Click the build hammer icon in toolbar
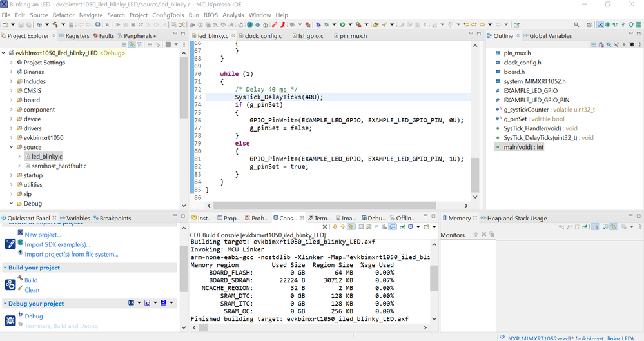This screenshot has height=341, width=644. (x=55, y=24)
